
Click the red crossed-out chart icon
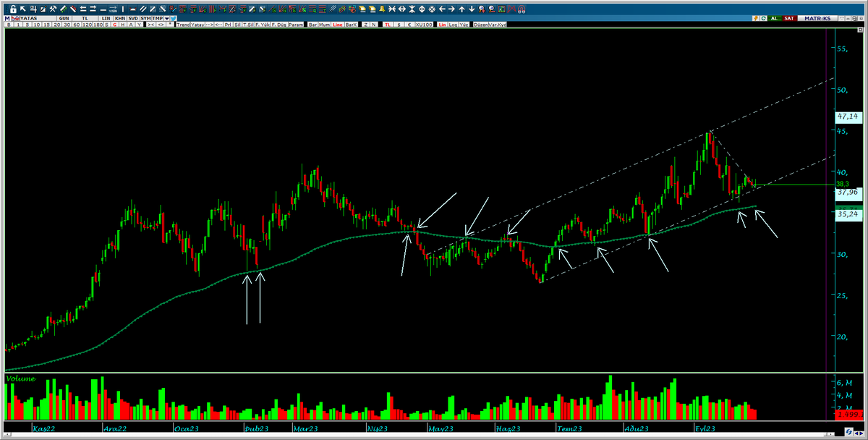click(511, 9)
